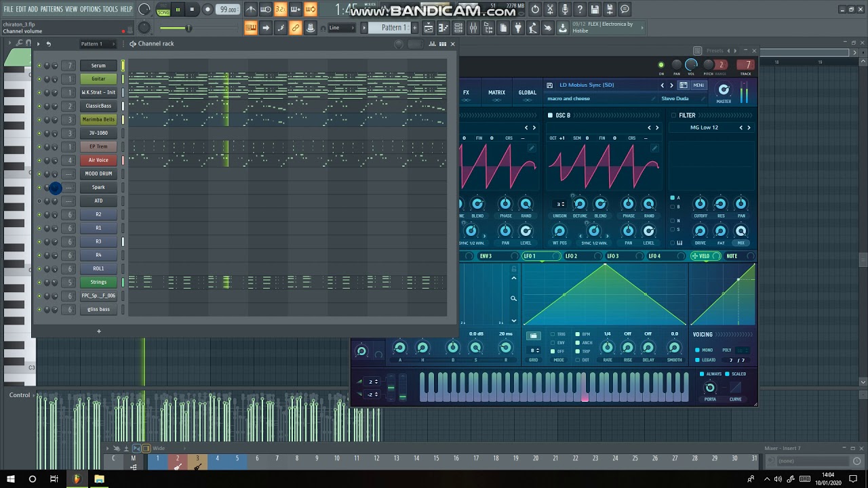Click the Serum save preset disk icon

(549, 85)
